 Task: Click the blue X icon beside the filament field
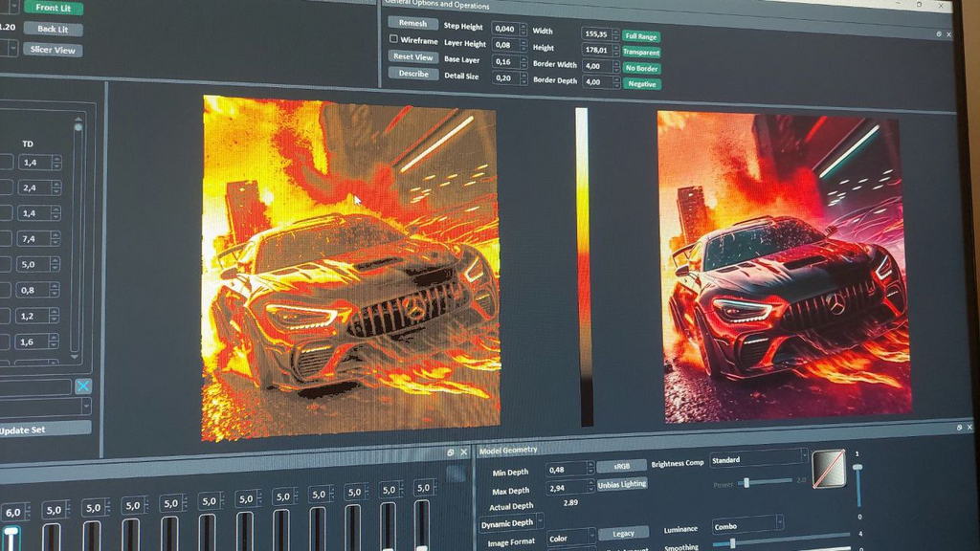click(x=83, y=386)
